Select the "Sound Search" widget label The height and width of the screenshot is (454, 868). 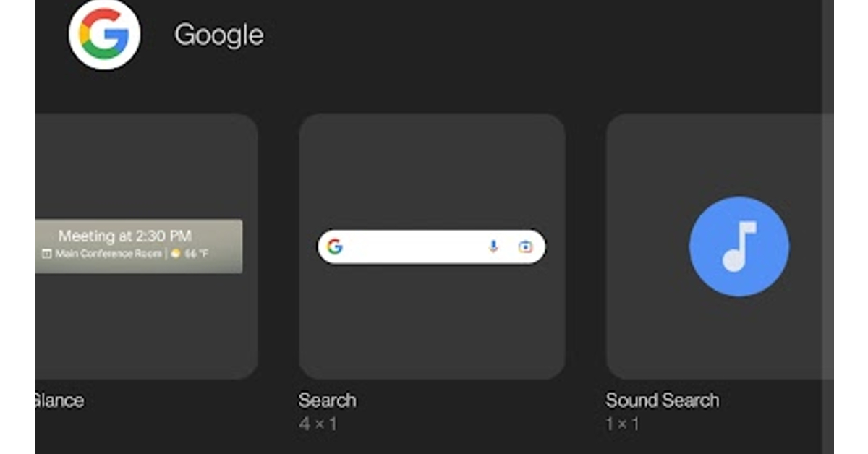pos(661,400)
